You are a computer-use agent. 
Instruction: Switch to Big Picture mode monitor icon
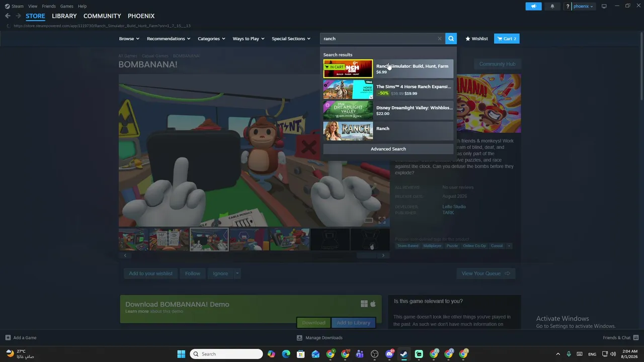tap(604, 6)
